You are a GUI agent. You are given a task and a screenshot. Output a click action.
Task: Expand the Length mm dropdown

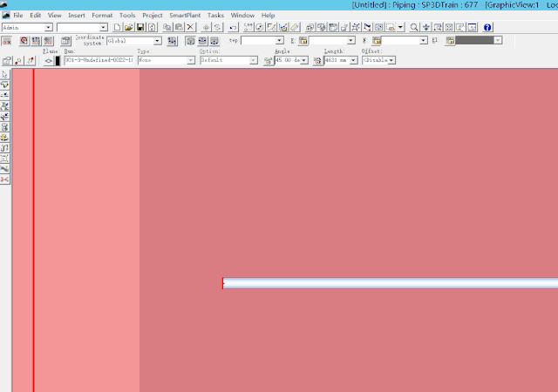(353, 60)
